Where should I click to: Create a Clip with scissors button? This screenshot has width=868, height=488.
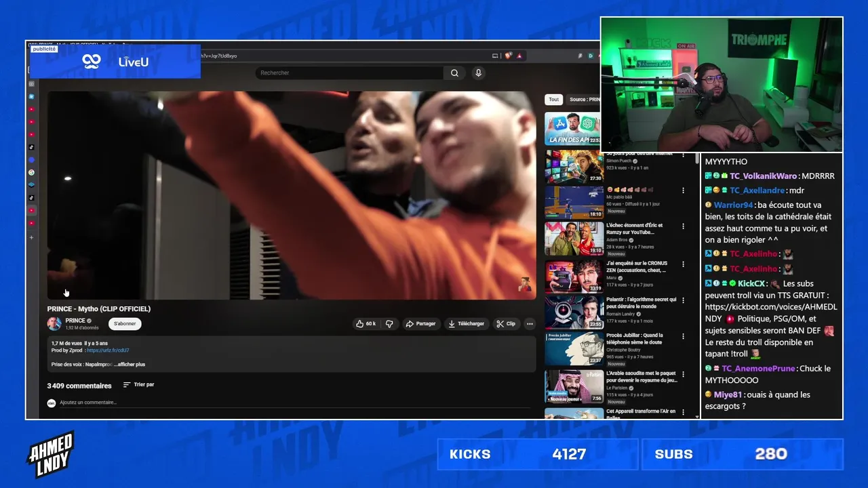(506, 324)
